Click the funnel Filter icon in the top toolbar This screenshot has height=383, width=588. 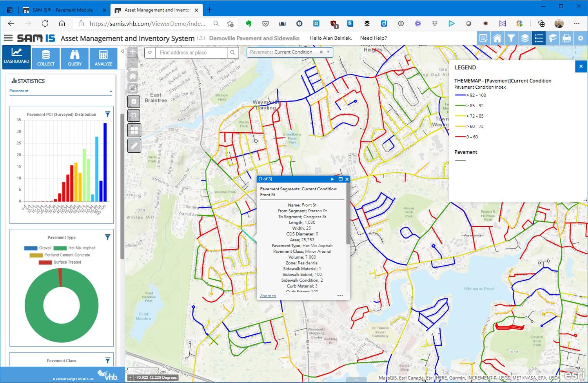(511, 38)
